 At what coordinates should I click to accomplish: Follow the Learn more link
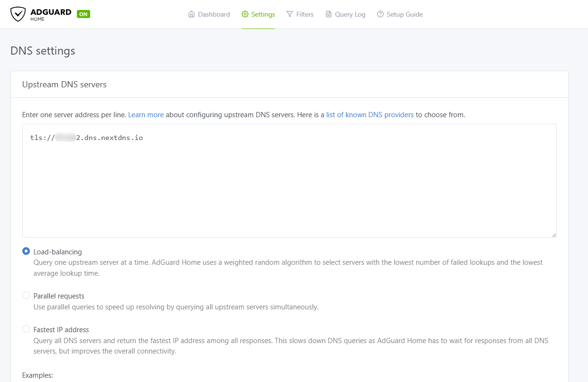point(146,114)
